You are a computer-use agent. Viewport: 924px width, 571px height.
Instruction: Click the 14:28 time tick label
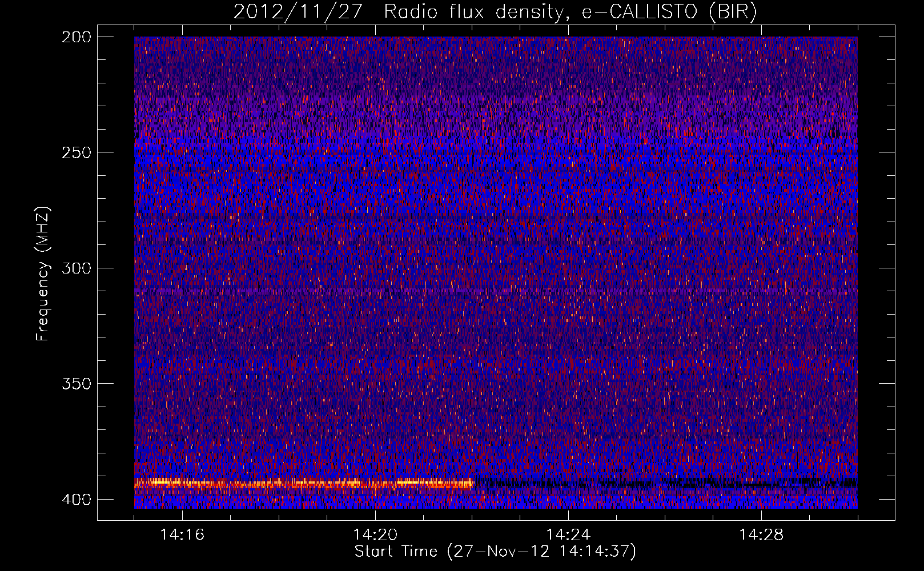click(x=761, y=535)
